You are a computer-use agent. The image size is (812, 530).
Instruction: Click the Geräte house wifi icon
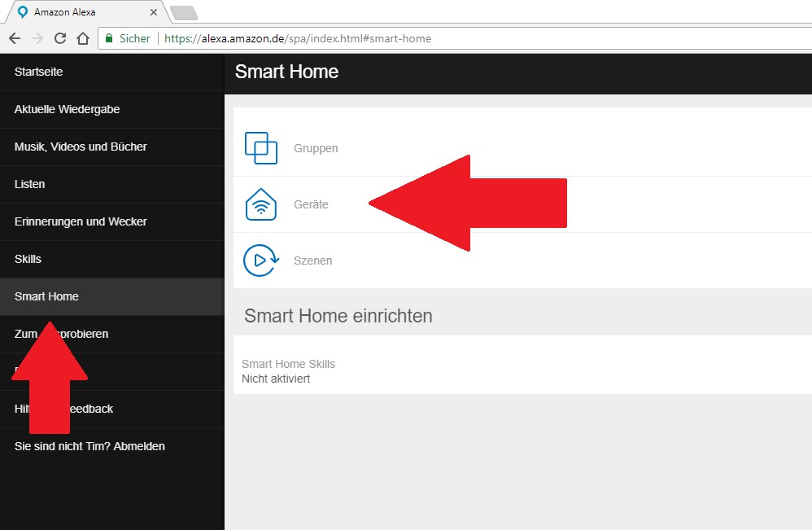point(261,204)
